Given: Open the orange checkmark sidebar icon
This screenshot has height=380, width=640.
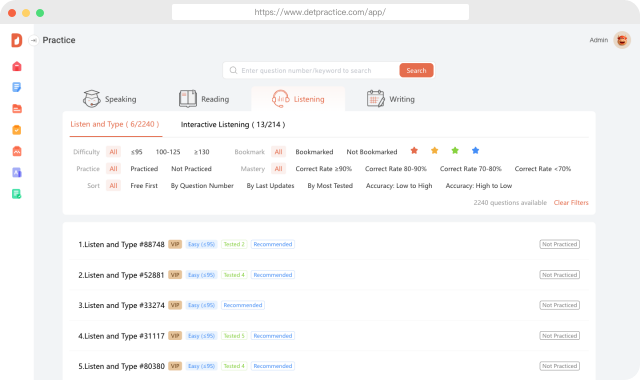Looking at the screenshot, I should pos(17,130).
